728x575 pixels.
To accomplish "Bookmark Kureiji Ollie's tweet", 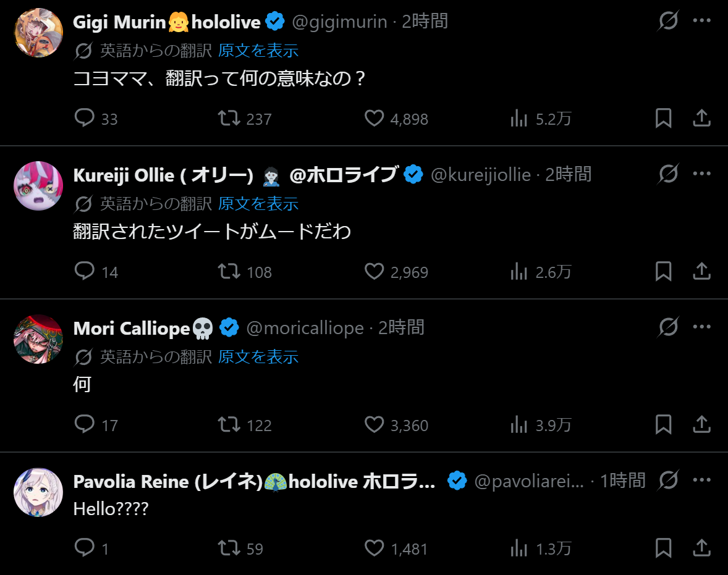I will pyautogui.click(x=664, y=271).
